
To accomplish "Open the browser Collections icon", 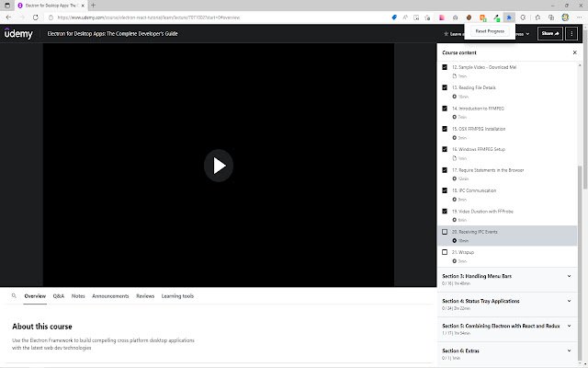I will pyautogui.click(x=551, y=17).
